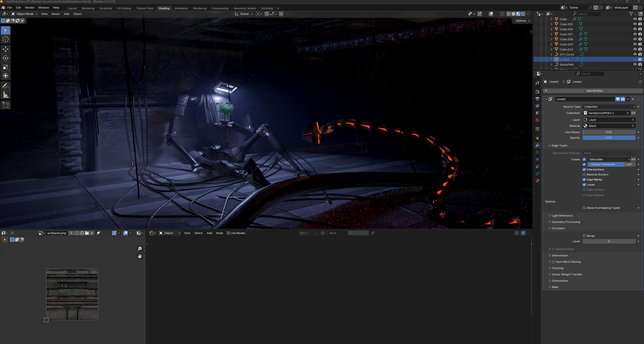Enable the Material Borders checkbox
The width and height of the screenshot is (644, 344).
click(584, 175)
